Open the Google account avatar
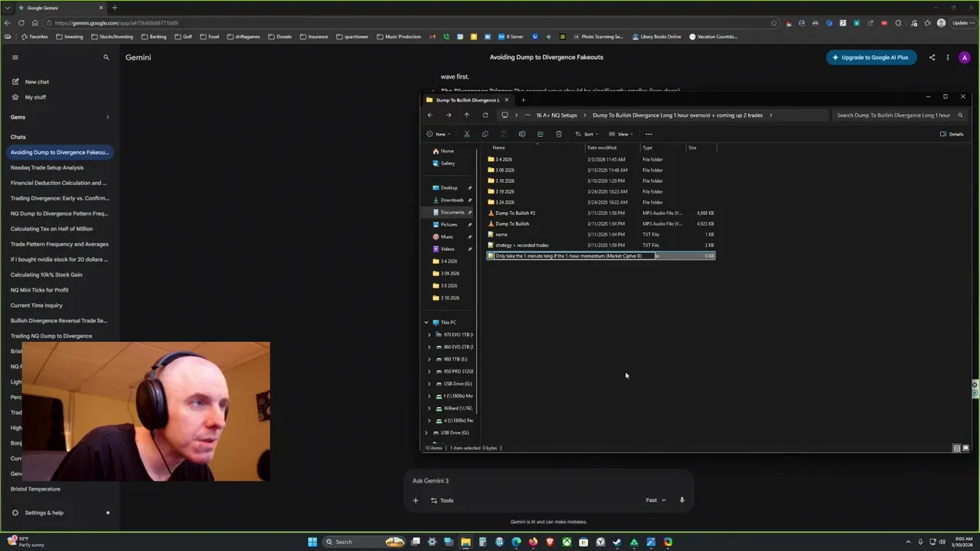The height and width of the screenshot is (551, 980). (964, 57)
